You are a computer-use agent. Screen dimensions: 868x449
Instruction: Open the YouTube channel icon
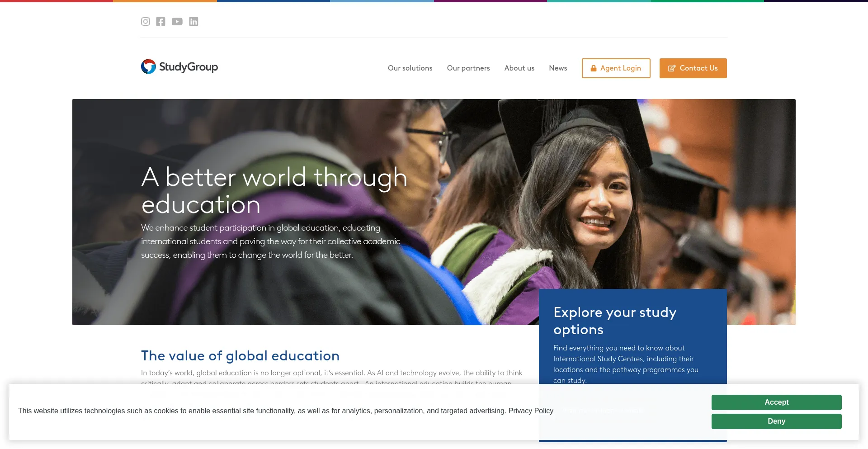(177, 22)
